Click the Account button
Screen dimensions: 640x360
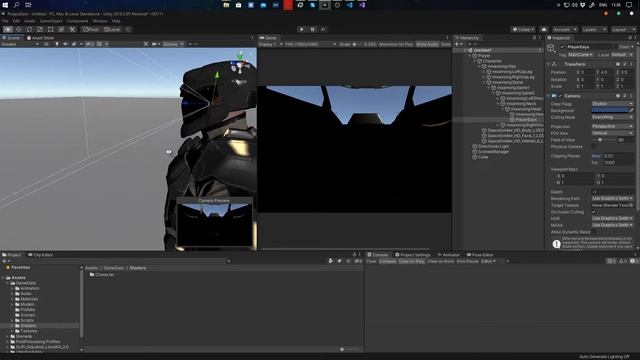tap(564, 29)
